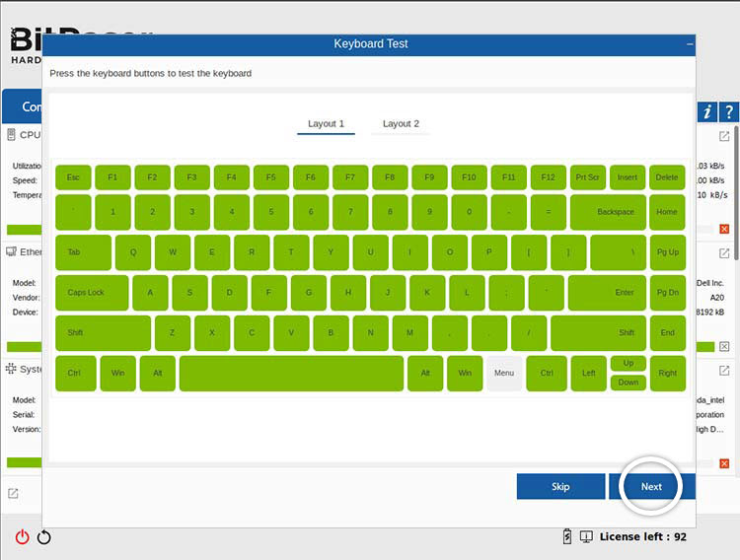This screenshot has width=740, height=560.
Task: Click the monitor display status icon
Action: click(586, 537)
